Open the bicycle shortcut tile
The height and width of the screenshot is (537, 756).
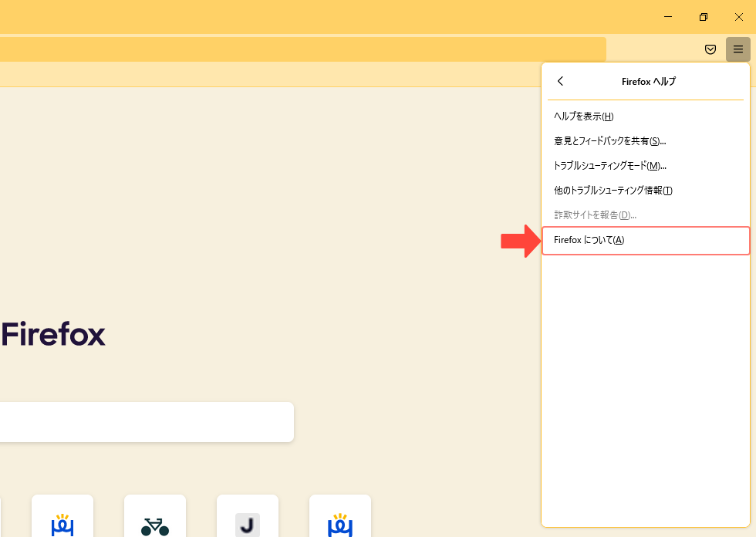tap(155, 516)
